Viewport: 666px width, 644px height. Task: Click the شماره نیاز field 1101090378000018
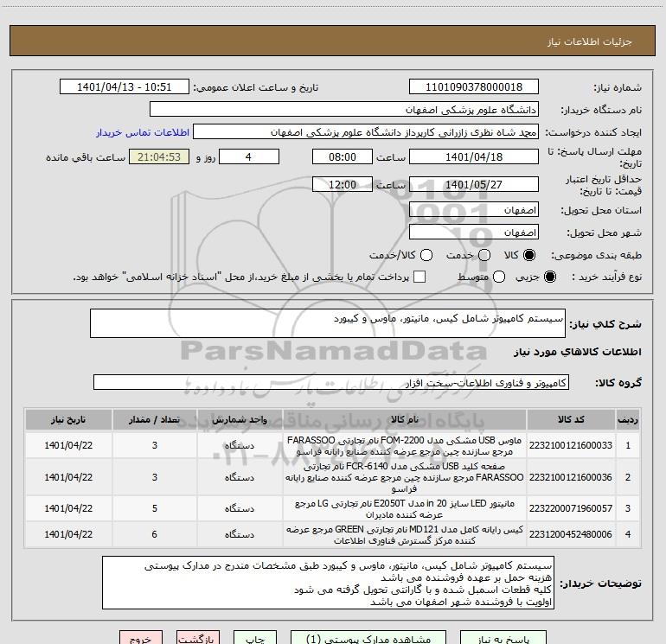[x=474, y=87]
